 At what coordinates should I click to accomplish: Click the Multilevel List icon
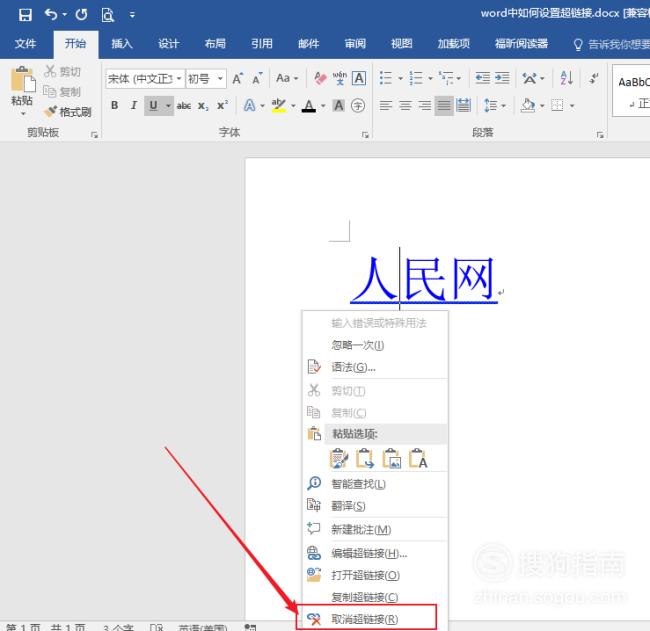click(x=446, y=78)
